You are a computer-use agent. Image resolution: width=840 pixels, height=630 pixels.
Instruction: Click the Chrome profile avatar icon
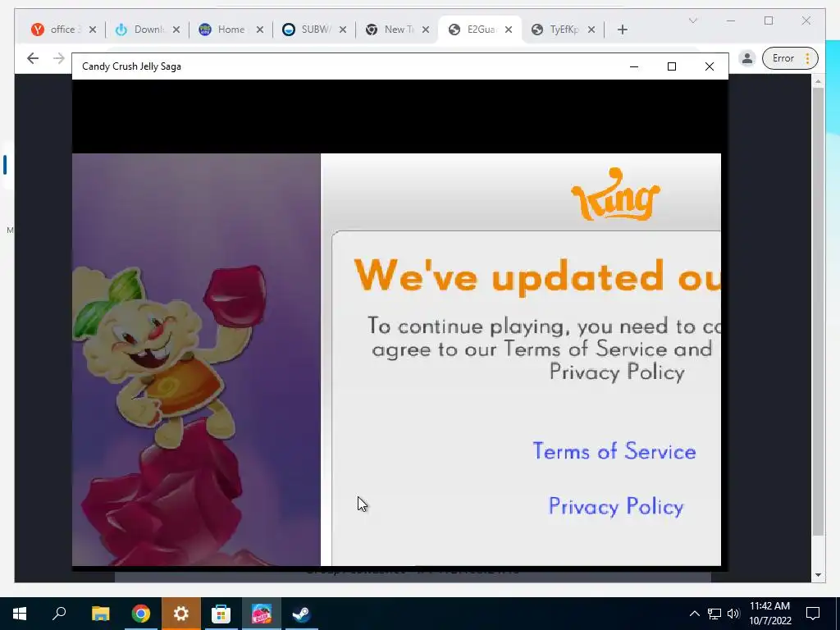tap(746, 58)
